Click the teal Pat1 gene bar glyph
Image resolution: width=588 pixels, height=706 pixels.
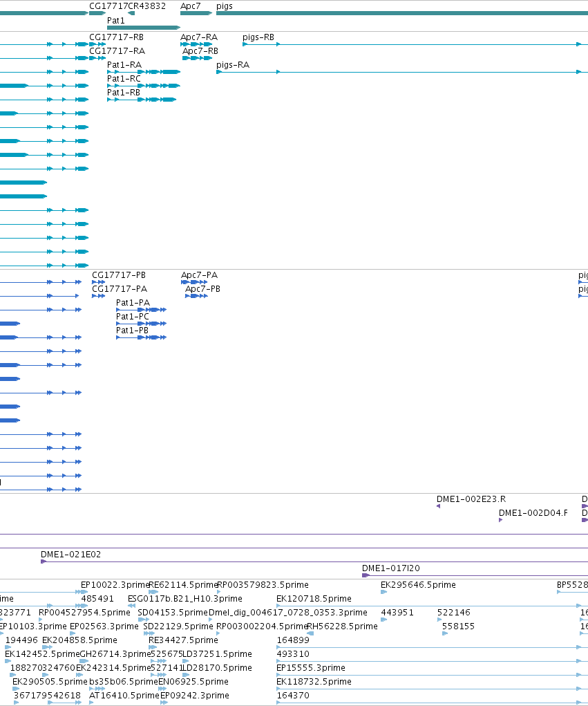(144, 28)
